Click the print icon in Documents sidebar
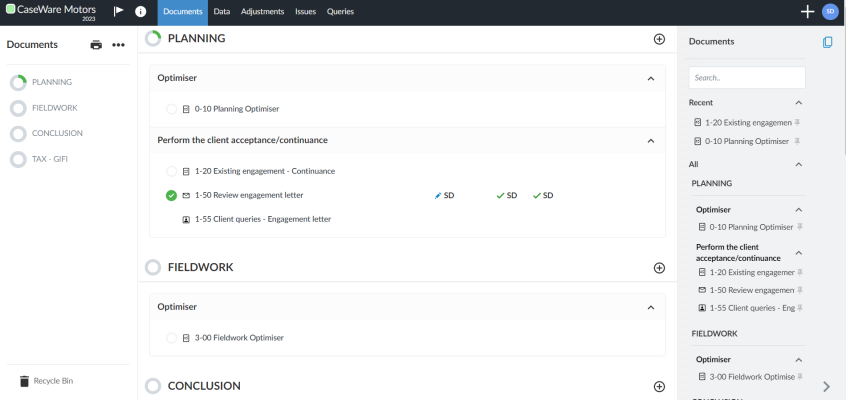The image size is (846, 400). [96, 45]
